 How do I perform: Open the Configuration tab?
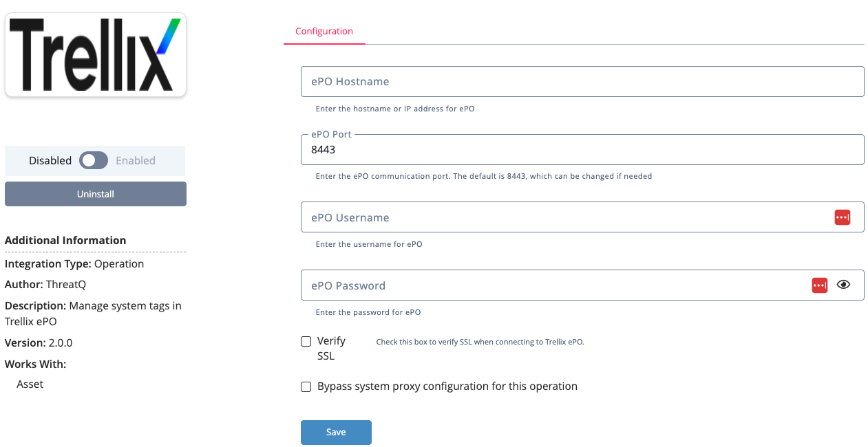tap(324, 32)
